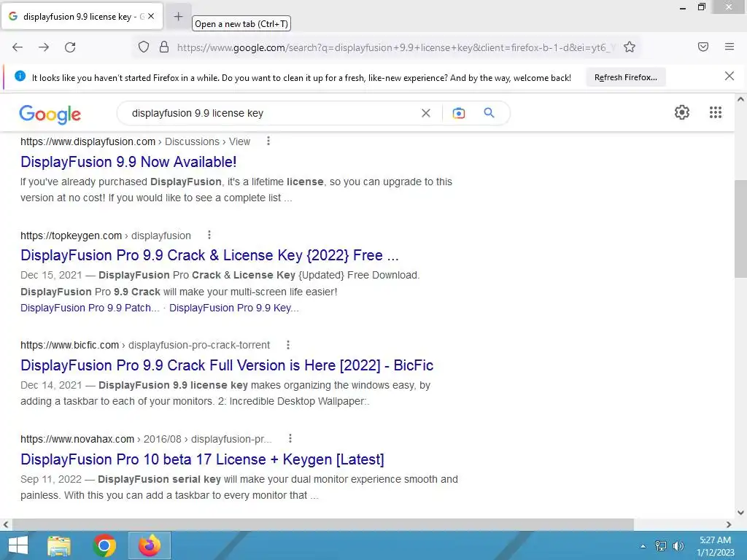This screenshot has width=747, height=560.
Task: Click the scroll down arrow
Action: point(740,513)
